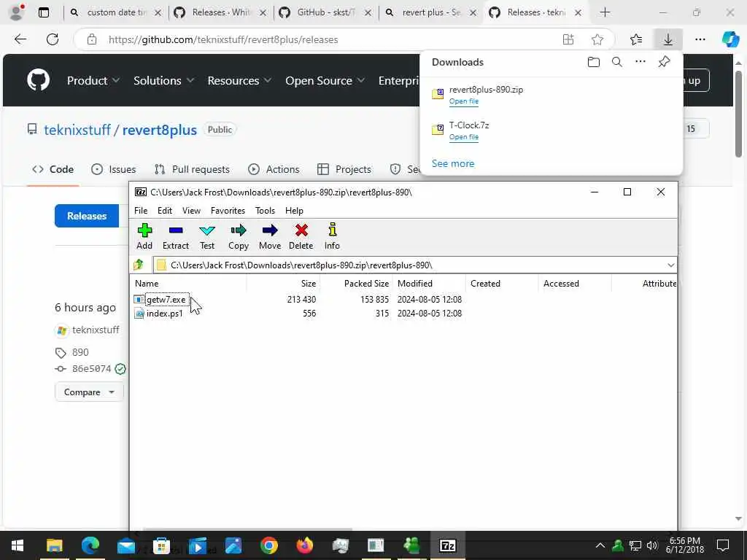This screenshot has width=747, height=560.
Task: Run the Test archive tool
Action: 206,236
